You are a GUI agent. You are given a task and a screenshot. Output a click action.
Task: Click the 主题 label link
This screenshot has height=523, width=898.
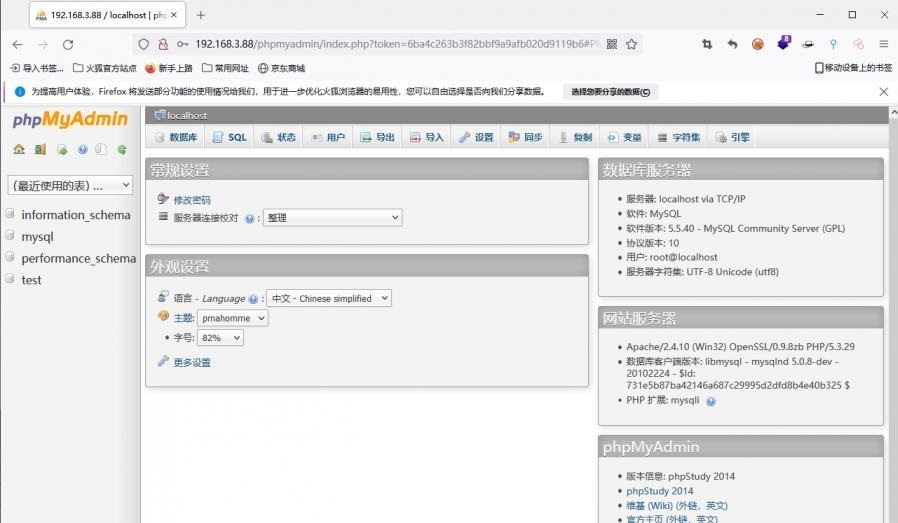point(183,318)
